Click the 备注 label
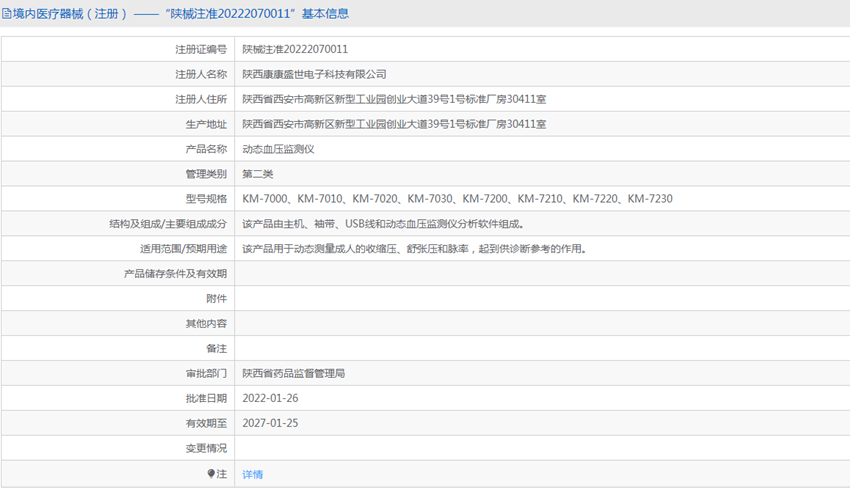 coord(216,349)
